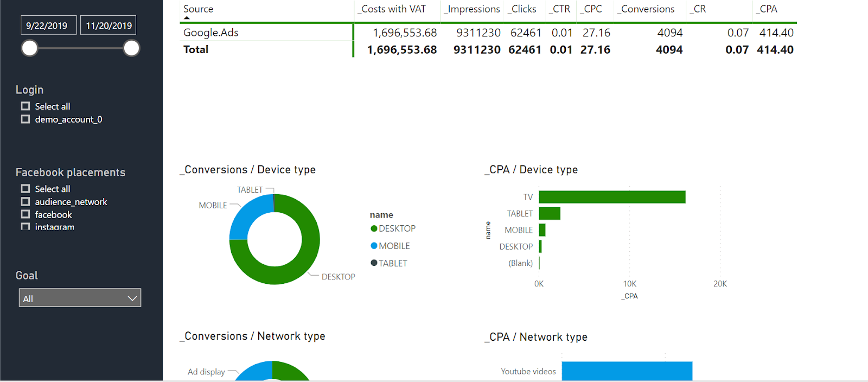Image resolution: width=868 pixels, height=382 pixels.
Task: Click Google.Ads cost value 1,696,553.68
Action: pos(405,33)
